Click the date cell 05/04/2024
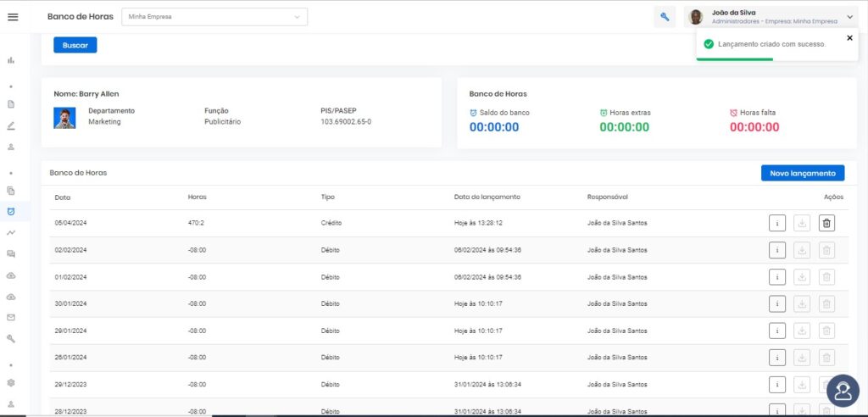 coord(71,223)
